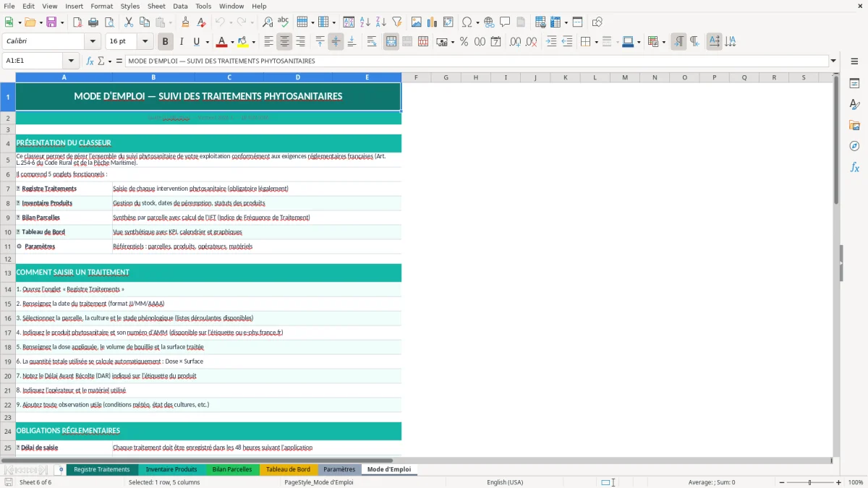Open the sidebar Navigator compass icon
This screenshot has width=868, height=488.
point(854,146)
